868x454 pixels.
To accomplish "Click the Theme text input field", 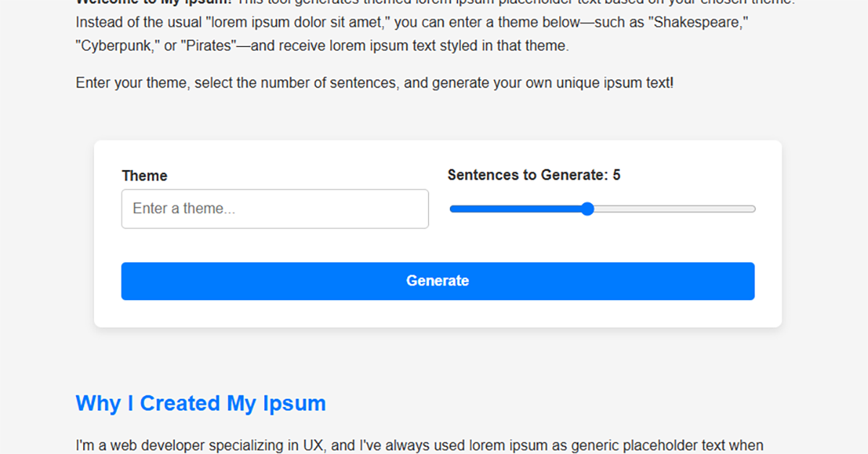I will pyautogui.click(x=275, y=209).
